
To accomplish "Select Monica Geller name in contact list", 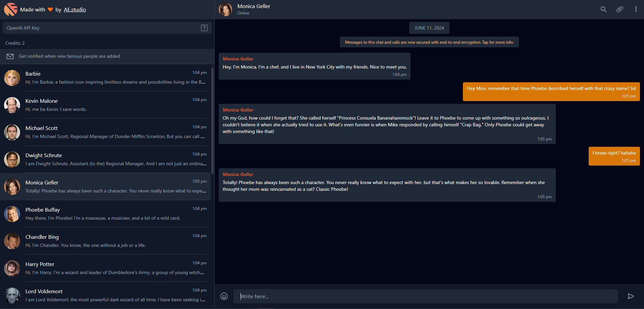I will tap(42, 183).
